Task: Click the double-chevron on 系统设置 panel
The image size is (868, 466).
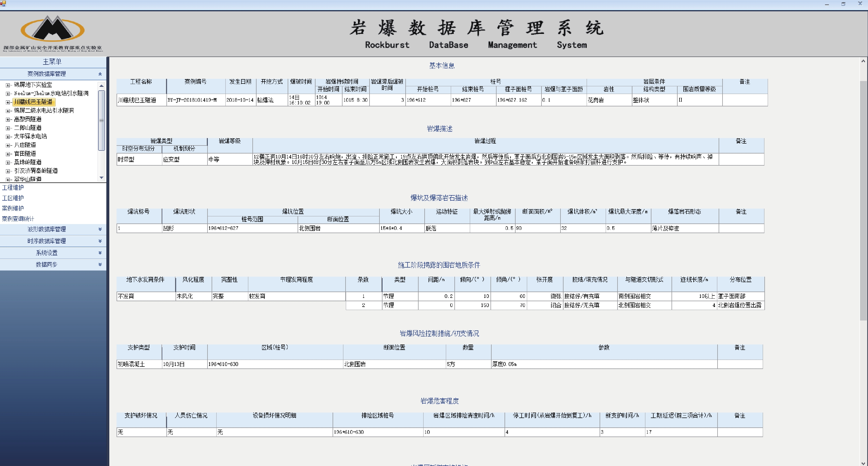Action: [100, 253]
